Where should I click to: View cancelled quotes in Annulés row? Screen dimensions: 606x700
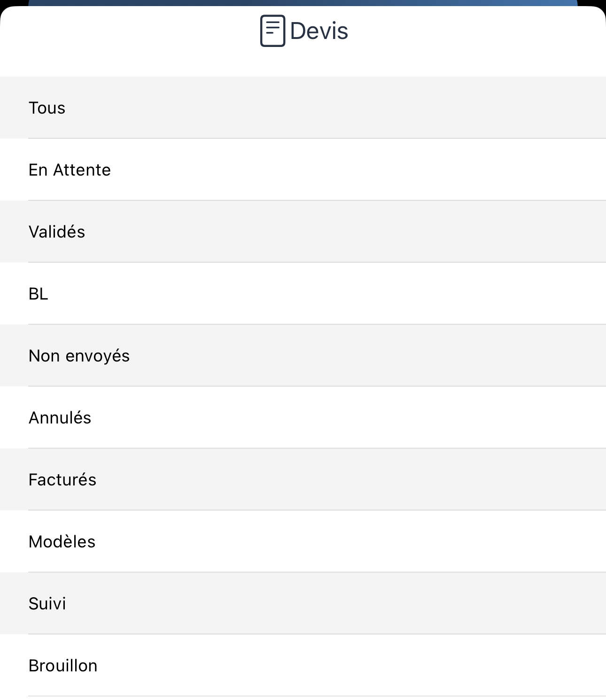pos(303,417)
